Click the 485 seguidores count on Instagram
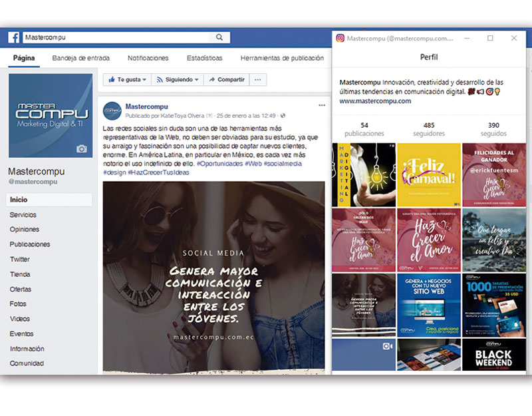 coord(429,129)
